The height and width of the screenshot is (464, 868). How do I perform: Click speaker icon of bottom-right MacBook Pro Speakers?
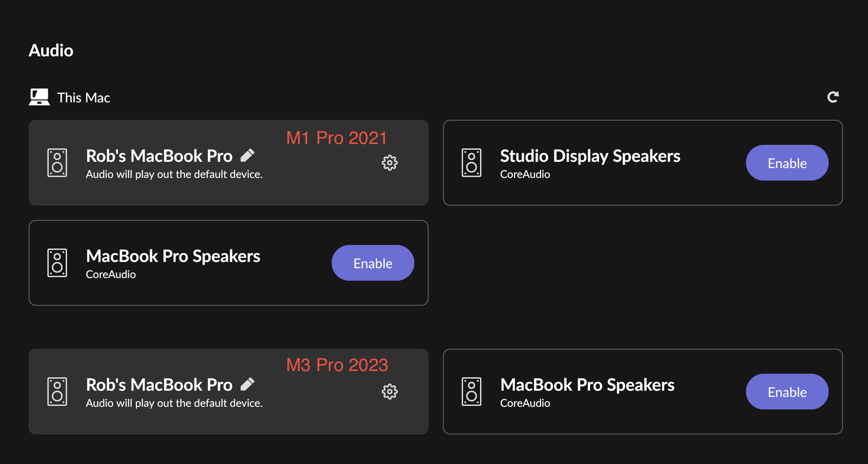click(471, 392)
